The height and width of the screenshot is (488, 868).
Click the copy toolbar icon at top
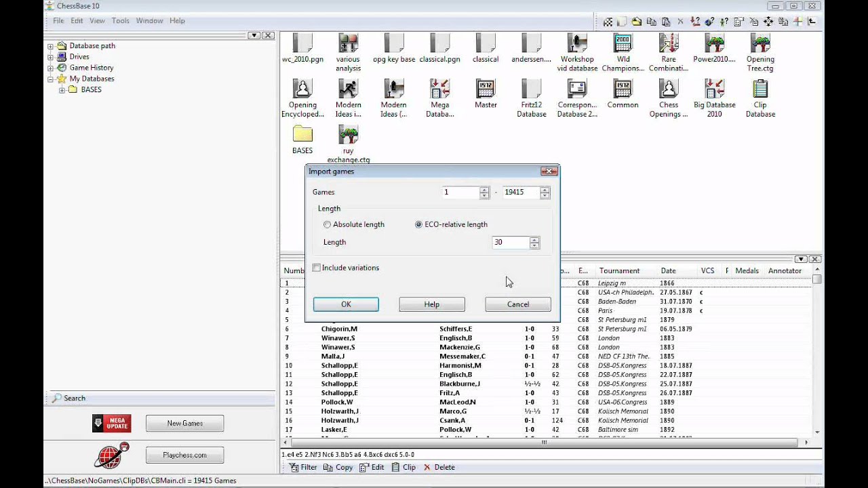point(652,22)
